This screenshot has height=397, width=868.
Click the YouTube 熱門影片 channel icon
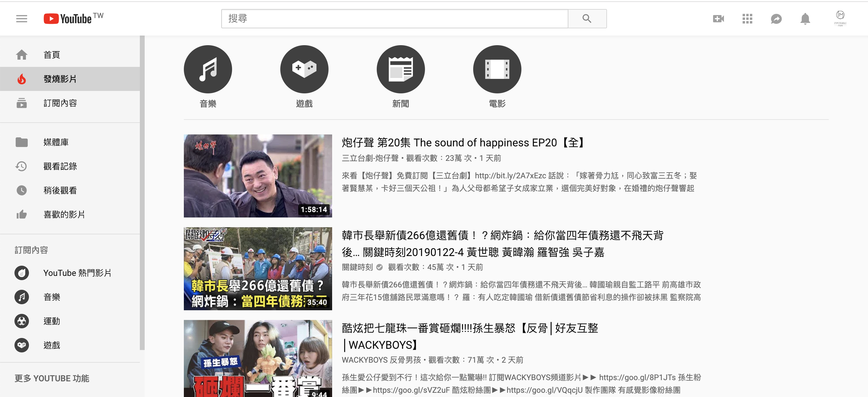coord(22,273)
